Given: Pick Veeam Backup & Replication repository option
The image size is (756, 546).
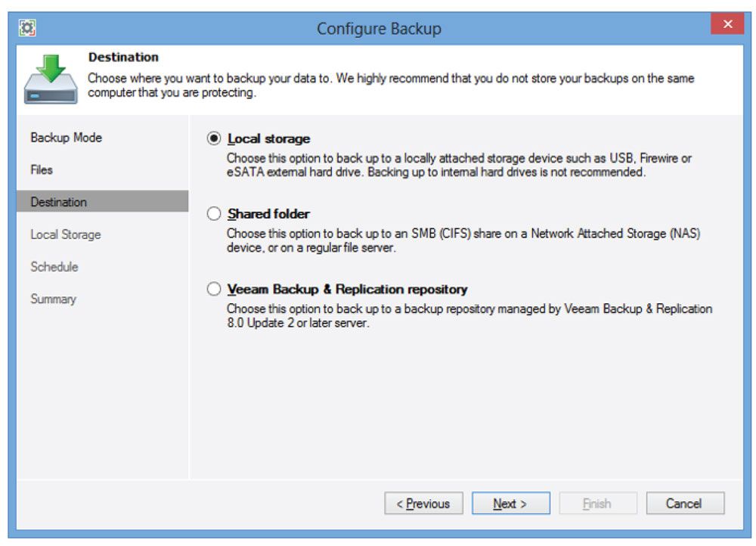Looking at the screenshot, I should coord(214,290).
